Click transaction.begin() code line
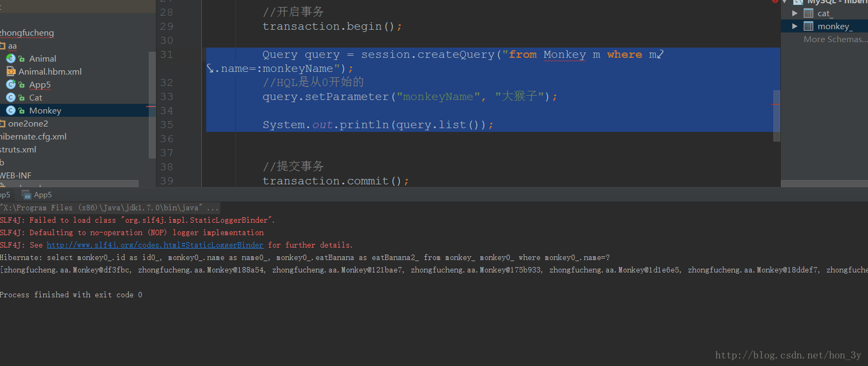The width and height of the screenshot is (868, 366). coord(332,26)
